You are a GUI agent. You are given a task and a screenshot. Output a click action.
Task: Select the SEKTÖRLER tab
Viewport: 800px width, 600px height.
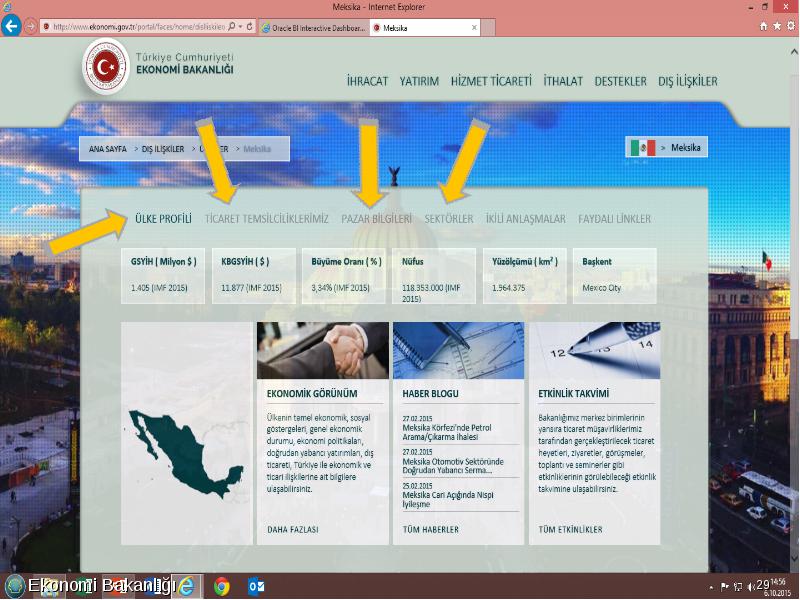pyautogui.click(x=449, y=219)
